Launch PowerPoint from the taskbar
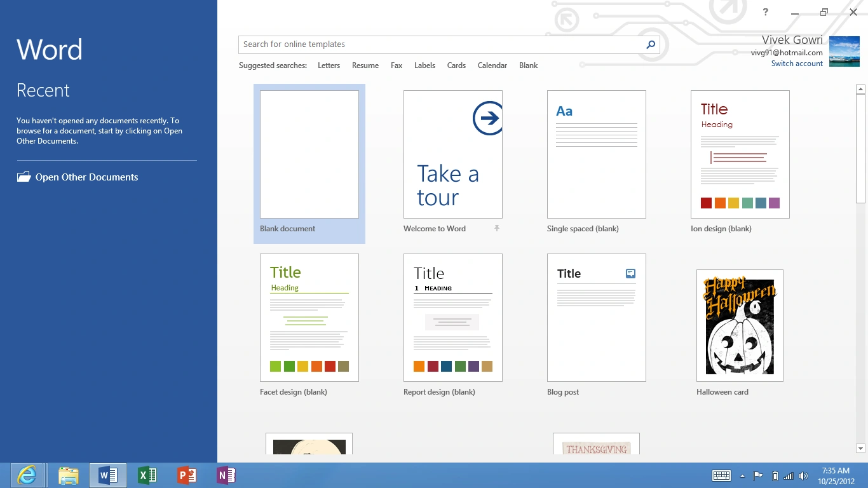 [187, 475]
